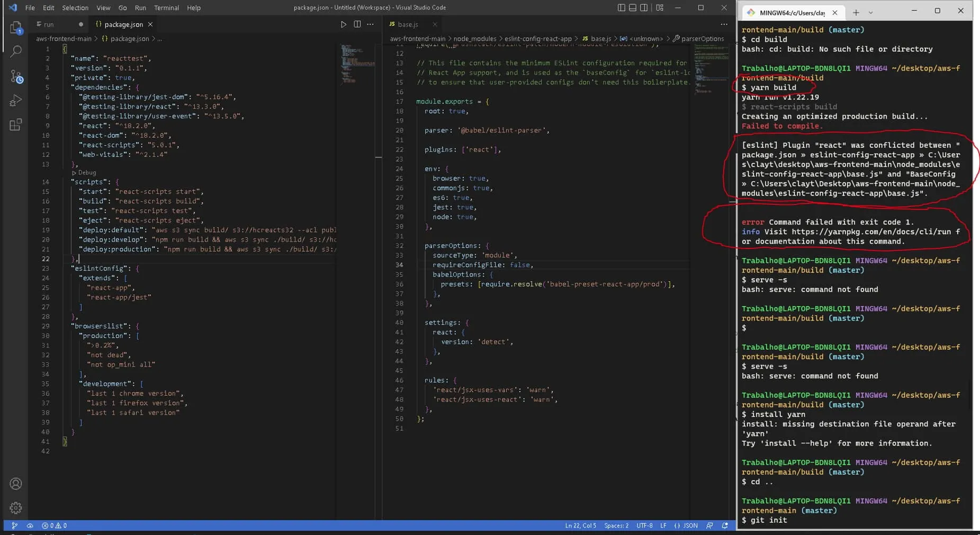The width and height of the screenshot is (980, 535).
Task: Open the Source Control view
Action: click(16, 76)
